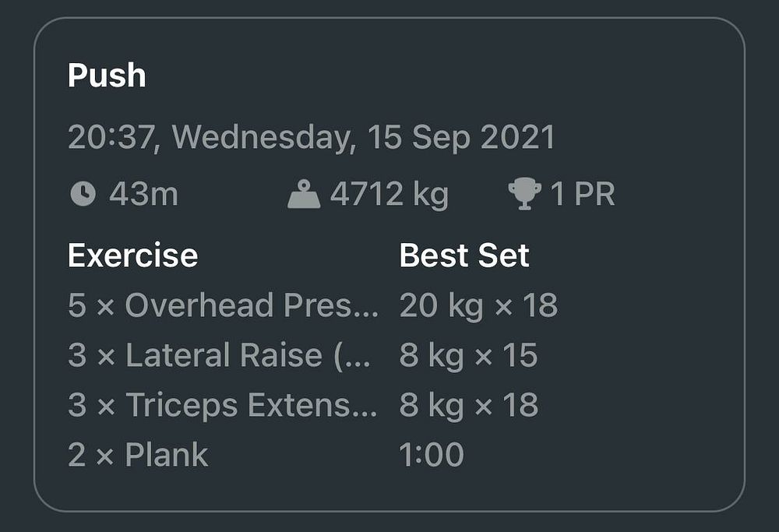Click the 1 PR label
This screenshot has height=532, width=779.
click(x=583, y=194)
